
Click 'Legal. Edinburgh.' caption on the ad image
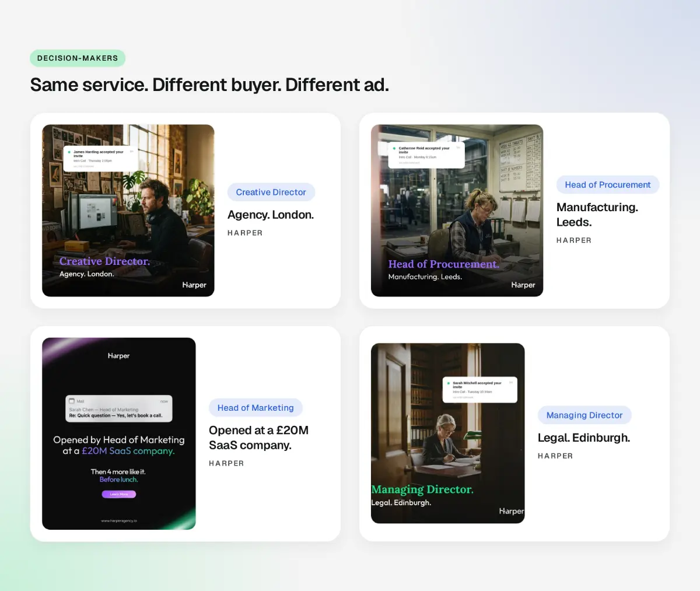tap(401, 503)
